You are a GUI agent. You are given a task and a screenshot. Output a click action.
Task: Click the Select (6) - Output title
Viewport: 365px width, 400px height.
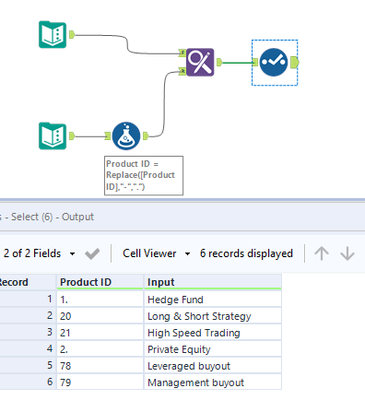pyautogui.click(x=52, y=217)
